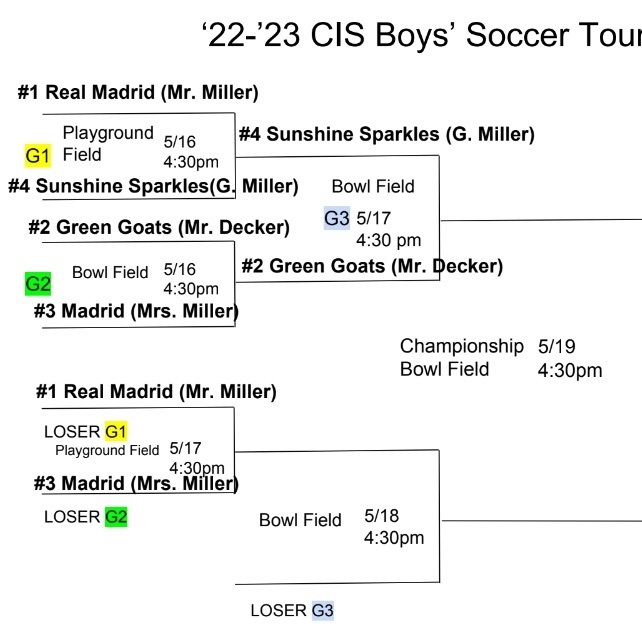642x642 pixels.
Task: Click the Championship date '5/19'
Action: (x=556, y=346)
